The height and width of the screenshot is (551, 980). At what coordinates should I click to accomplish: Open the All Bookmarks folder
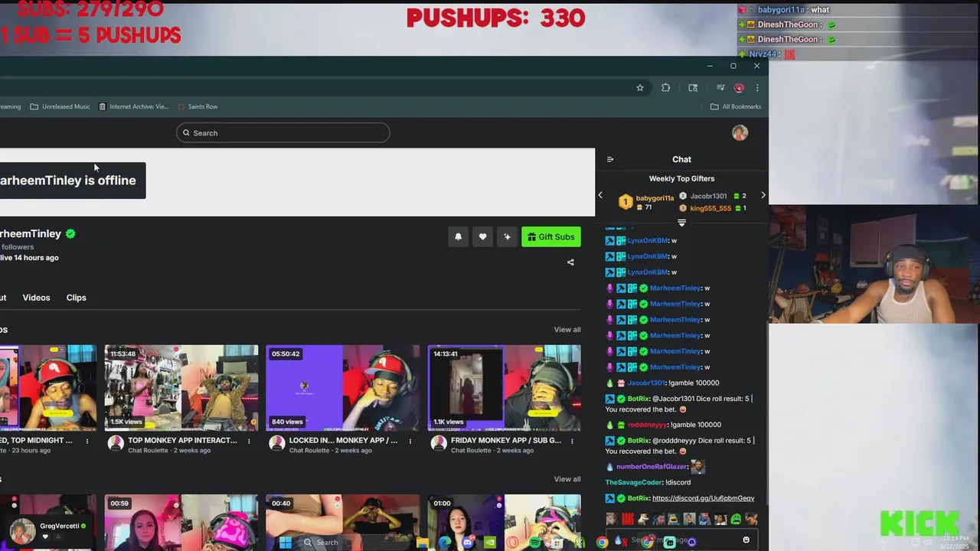tap(736, 106)
